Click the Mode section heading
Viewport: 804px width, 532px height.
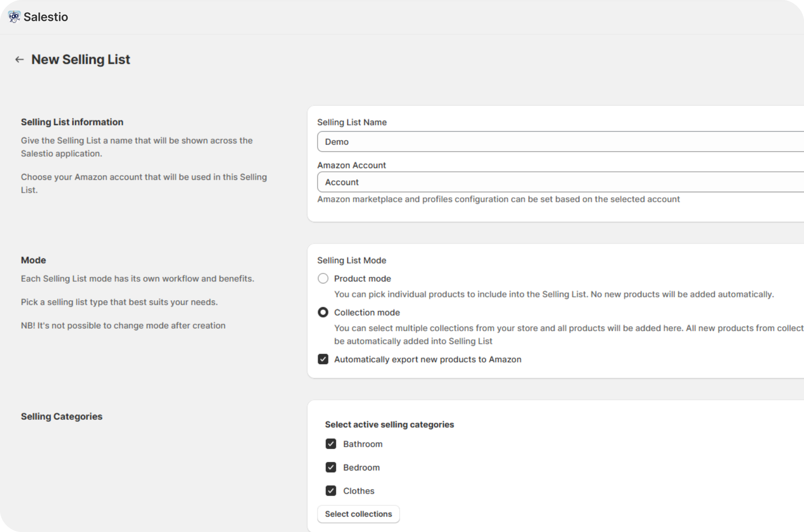coord(33,260)
